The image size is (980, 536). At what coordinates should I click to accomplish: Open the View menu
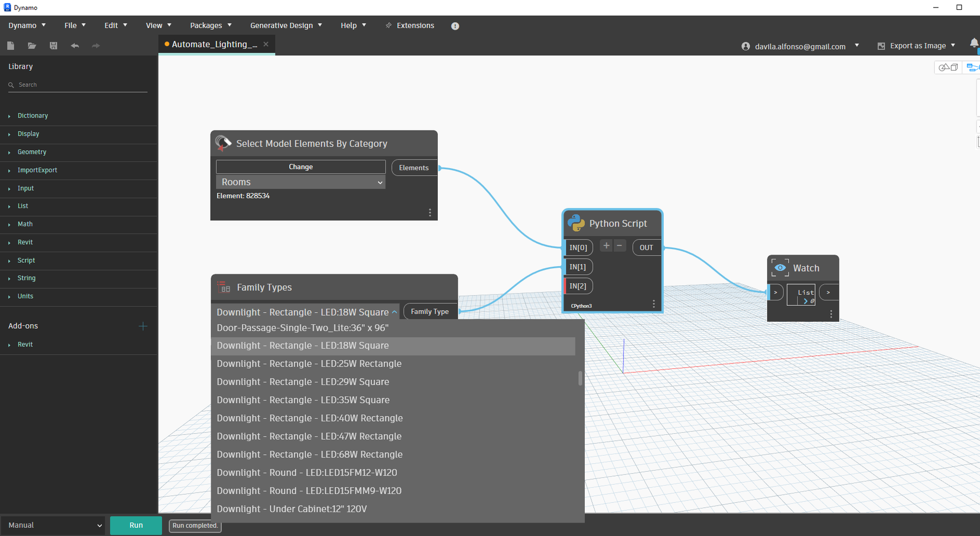click(158, 26)
